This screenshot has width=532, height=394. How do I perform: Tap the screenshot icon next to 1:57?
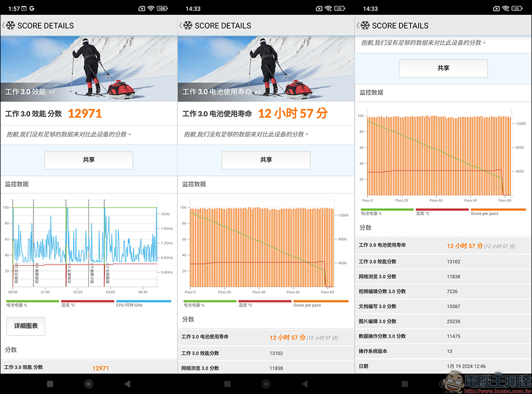pos(24,9)
